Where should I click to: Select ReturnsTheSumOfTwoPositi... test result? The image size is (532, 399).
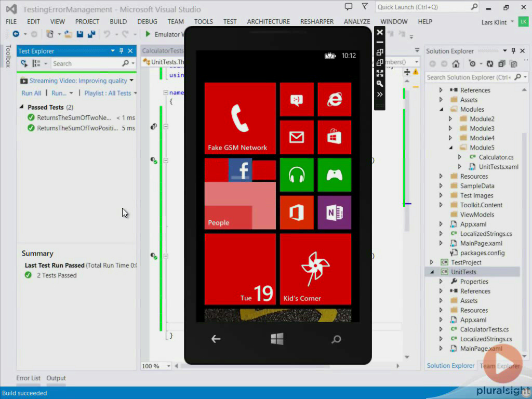81,128
